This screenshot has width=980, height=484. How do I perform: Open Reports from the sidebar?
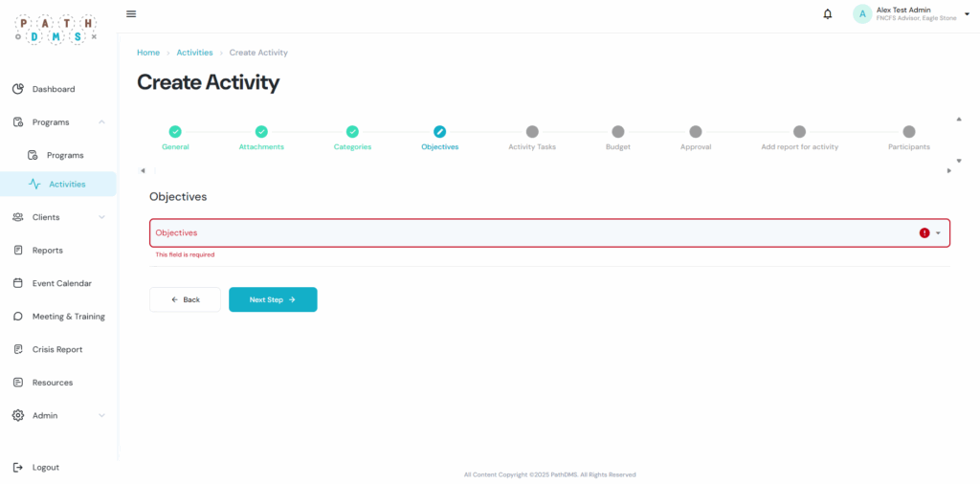[47, 251]
